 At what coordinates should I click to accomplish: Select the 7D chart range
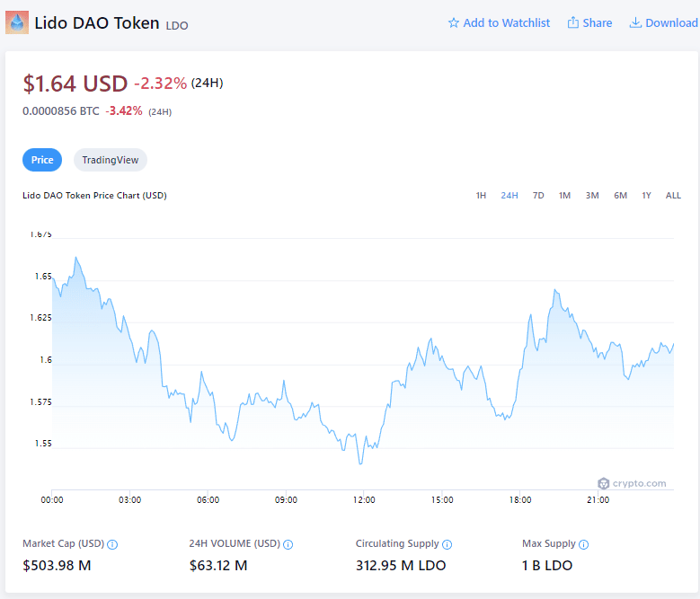tap(538, 196)
